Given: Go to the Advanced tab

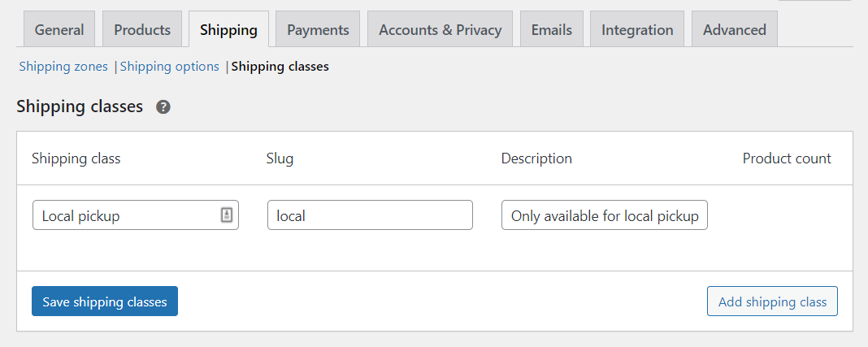Looking at the screenshot, I should [734, 30].
